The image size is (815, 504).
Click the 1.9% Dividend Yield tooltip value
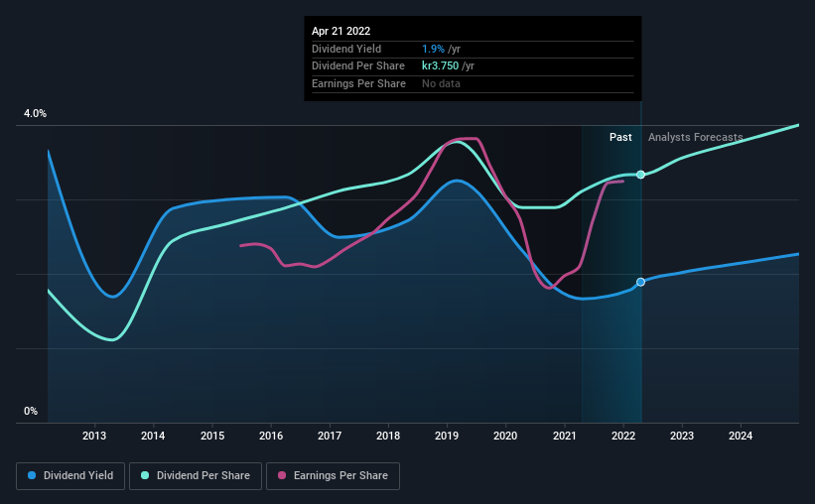[x=433, y=49]
